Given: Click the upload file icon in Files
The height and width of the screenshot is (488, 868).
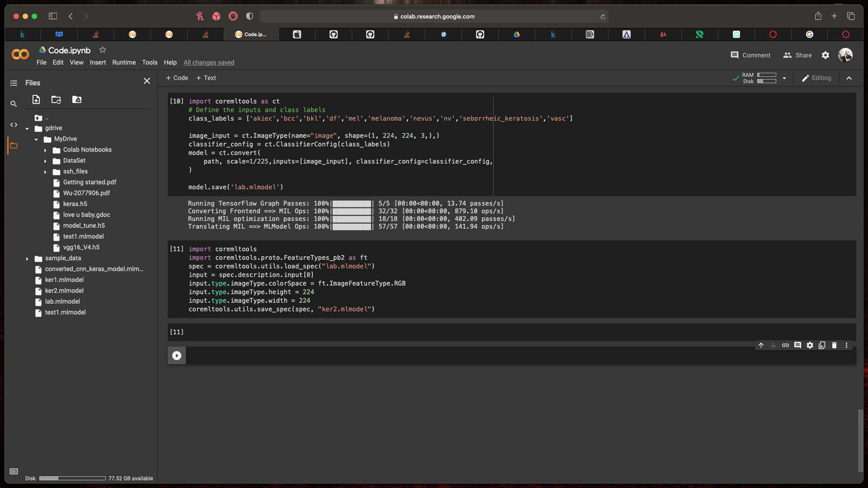Looking at the screenshot, I should pyautogui.click(x=36, y=100).
